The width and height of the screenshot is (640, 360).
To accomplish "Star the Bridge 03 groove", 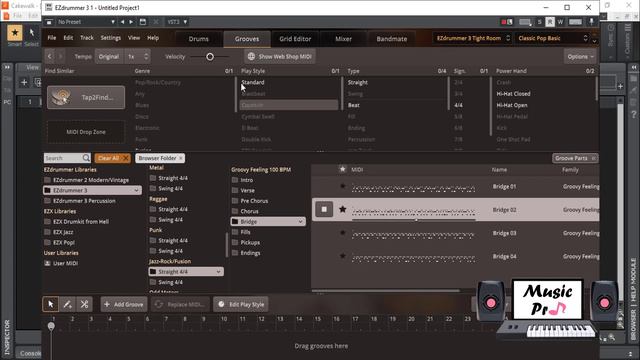I will (x=342, y=233).
